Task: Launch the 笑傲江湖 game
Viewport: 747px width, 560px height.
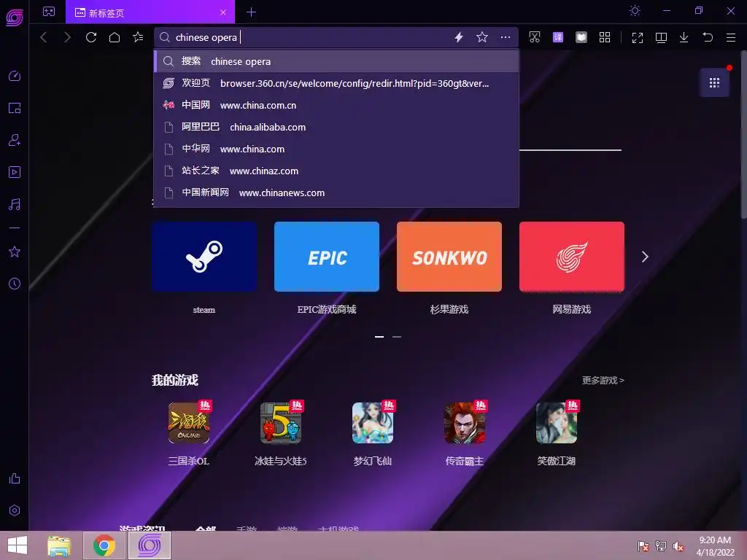Action: click(557, 423)
